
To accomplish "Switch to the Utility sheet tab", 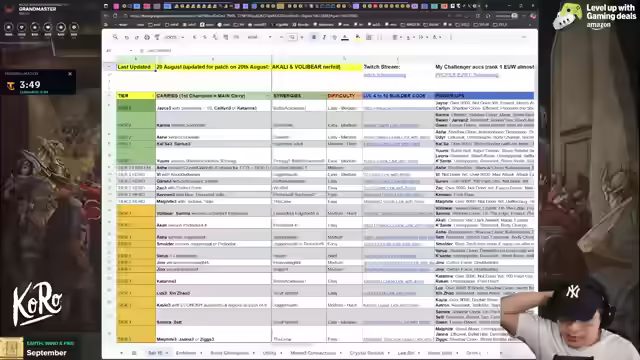I will [x=269, y=353].
